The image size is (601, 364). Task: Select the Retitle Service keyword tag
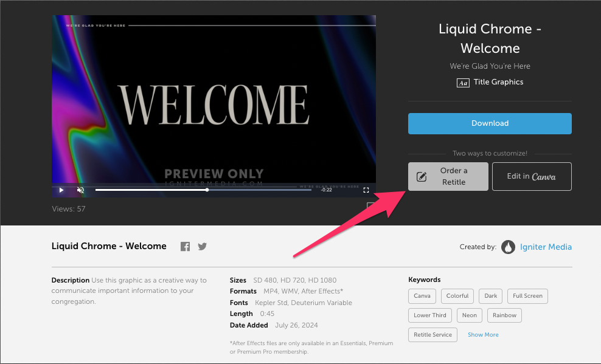pyautogui.click(x=433, y=335)
